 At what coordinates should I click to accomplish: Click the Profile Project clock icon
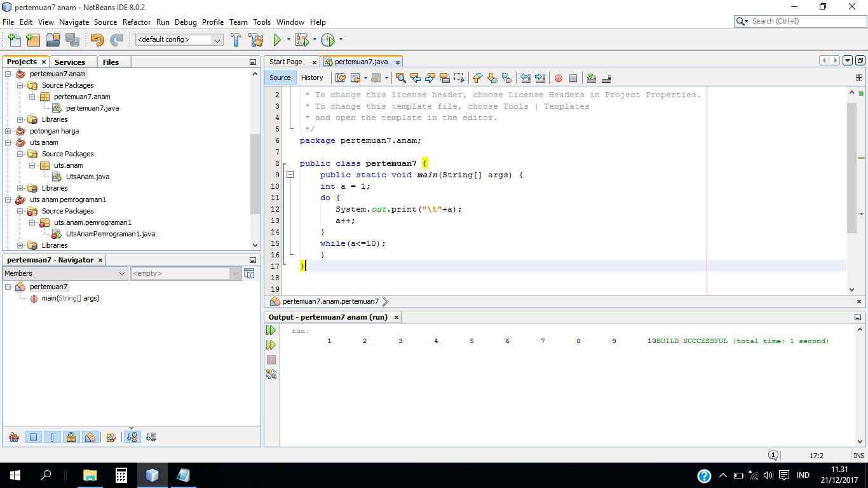point(327,40)
